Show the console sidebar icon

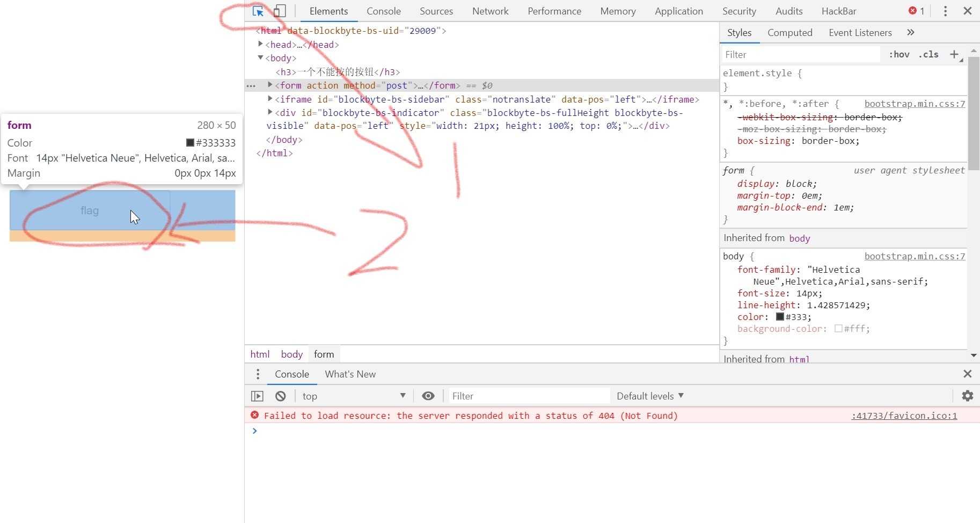point(258,396)
